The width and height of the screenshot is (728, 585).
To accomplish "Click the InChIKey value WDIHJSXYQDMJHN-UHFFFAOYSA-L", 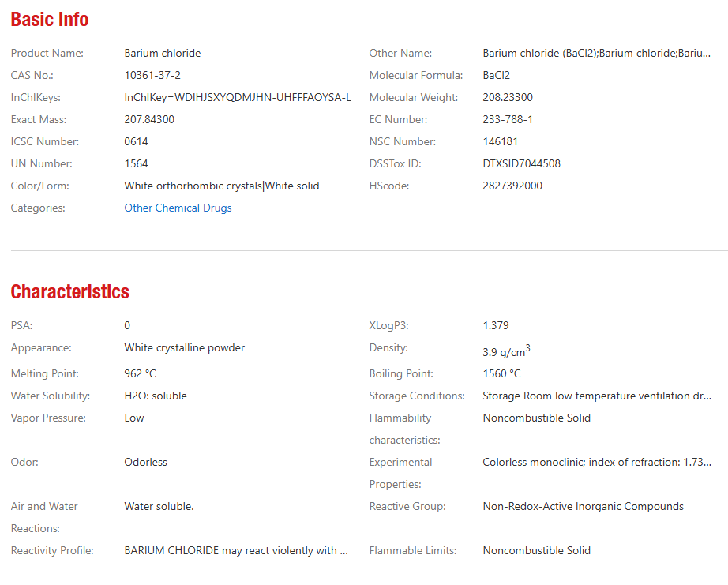I will click(238, 98).
